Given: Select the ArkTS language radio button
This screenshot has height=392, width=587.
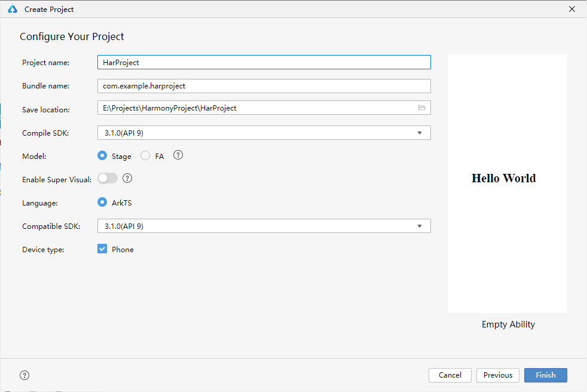Looking at the screenshot, I should 102,202.
